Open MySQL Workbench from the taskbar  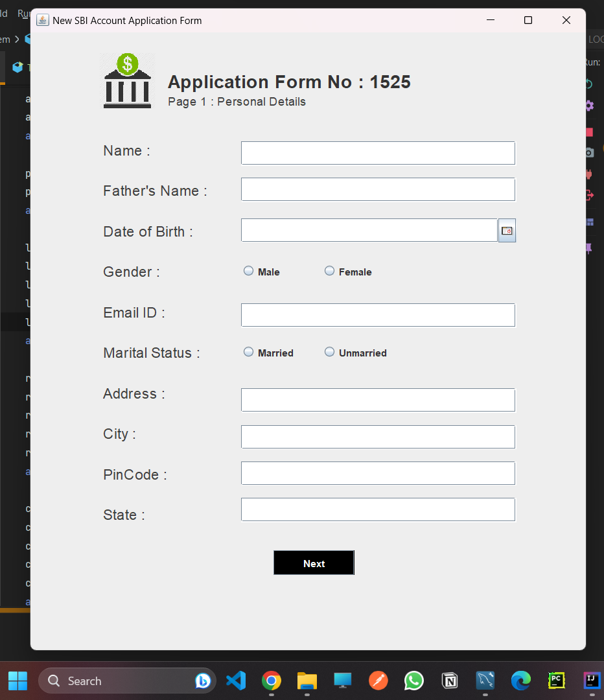485,681
